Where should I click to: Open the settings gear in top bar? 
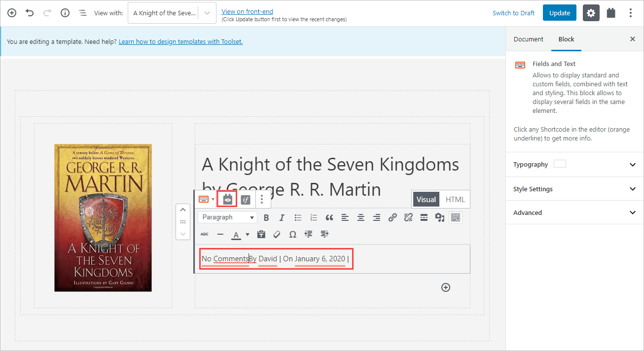(x=591, y=13)
